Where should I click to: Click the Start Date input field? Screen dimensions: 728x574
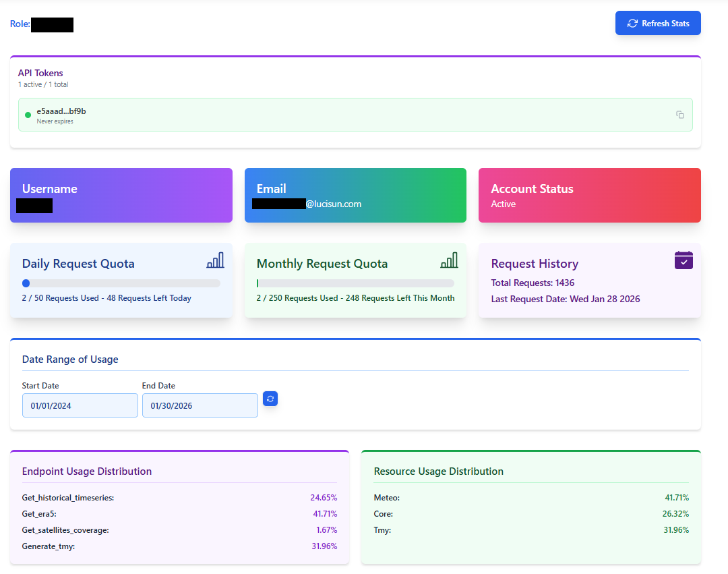[80, 405]
